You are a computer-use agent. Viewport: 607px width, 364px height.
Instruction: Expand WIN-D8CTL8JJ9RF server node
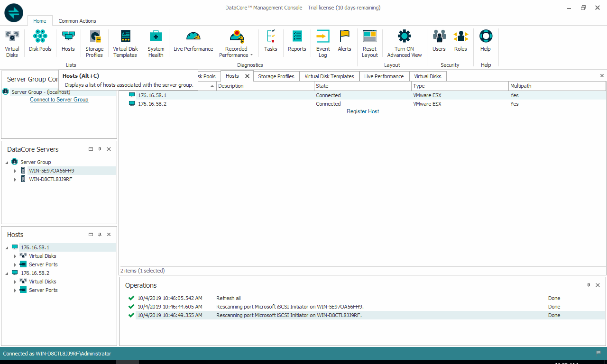pyautogui.click(x=15, y=179)
